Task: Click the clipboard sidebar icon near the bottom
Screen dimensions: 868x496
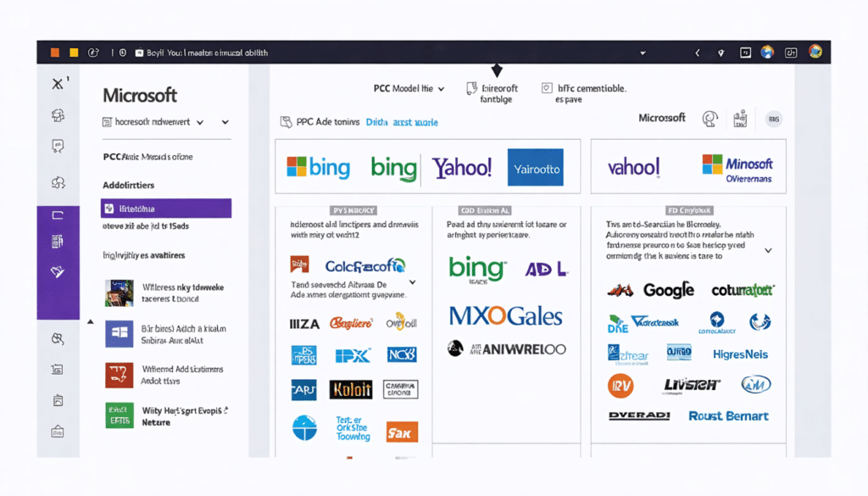Action: (58, 400)
